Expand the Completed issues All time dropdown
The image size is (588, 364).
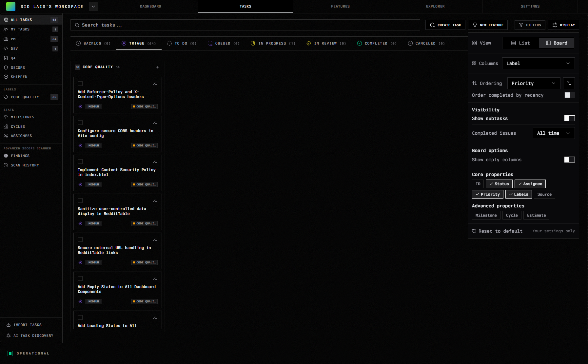(553, 133)
